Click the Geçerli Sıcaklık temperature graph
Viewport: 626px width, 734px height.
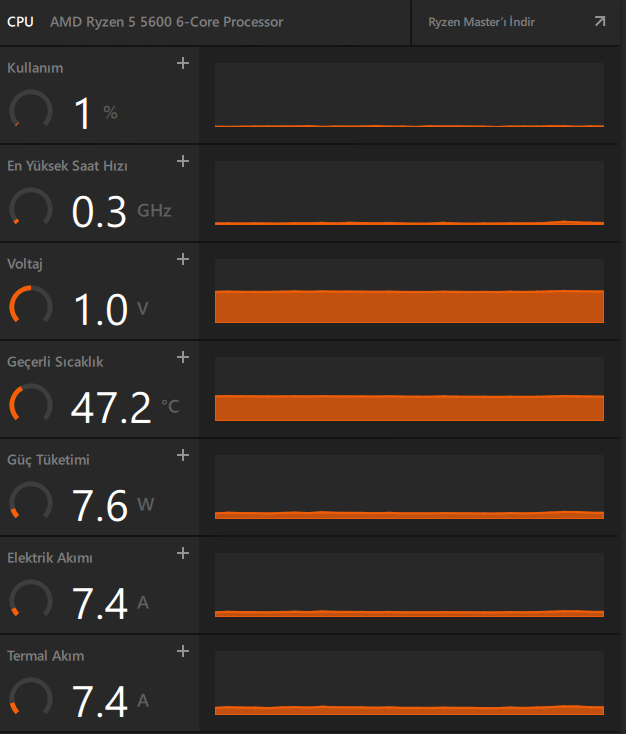[409, 390]
